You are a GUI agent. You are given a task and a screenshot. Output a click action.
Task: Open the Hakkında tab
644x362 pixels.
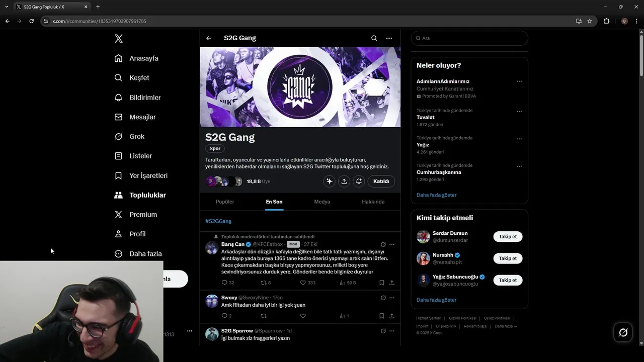373,202
